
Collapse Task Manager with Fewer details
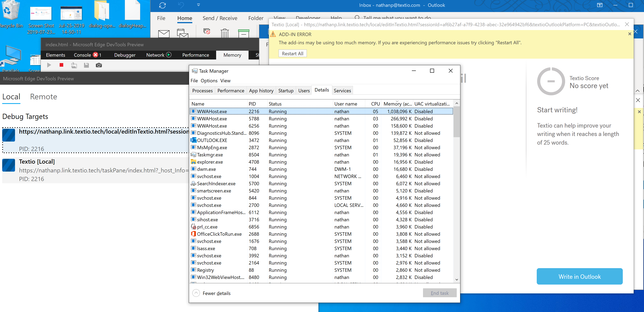pos(212,293)
